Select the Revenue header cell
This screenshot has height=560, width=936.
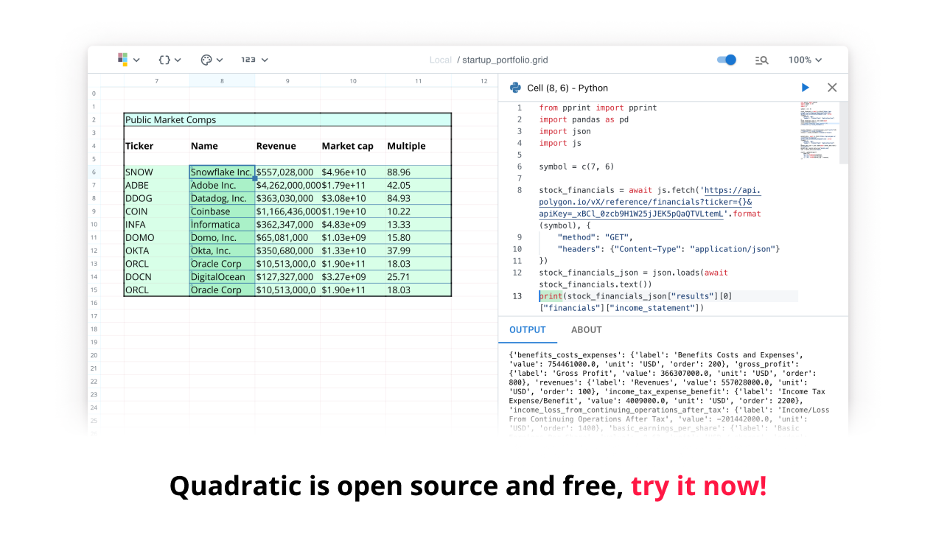pyautogui.click(x=287, y=146)
